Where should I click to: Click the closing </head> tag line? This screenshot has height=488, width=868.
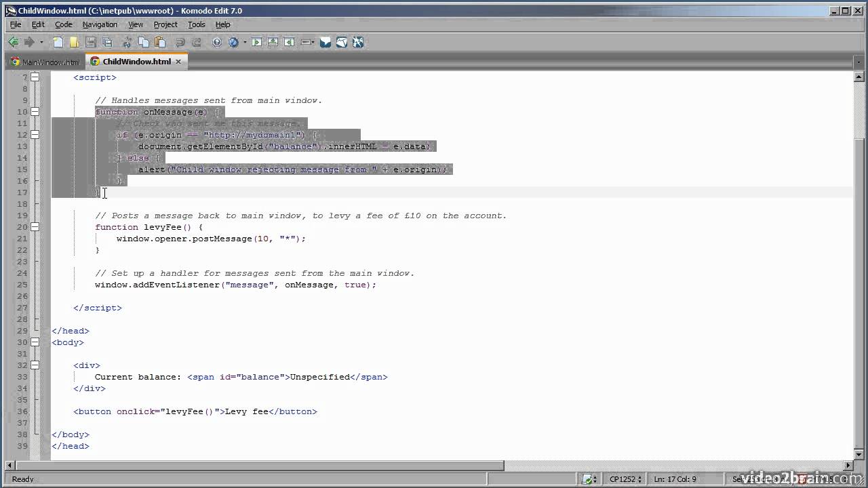coord(71,331)
